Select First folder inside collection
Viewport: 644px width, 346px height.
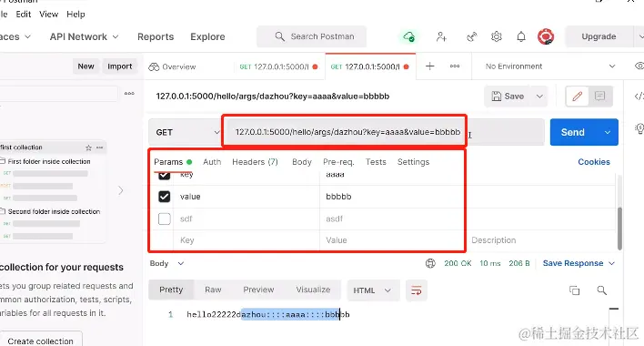(x=49, y=161)
